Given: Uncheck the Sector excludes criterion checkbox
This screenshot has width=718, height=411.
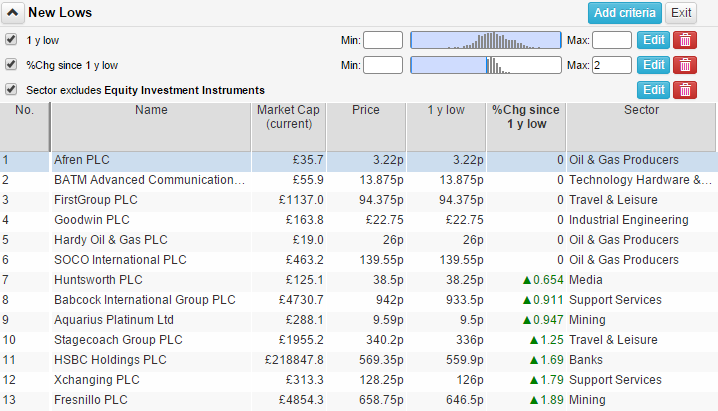Looking at the screenshot, I should pos(11,89).
